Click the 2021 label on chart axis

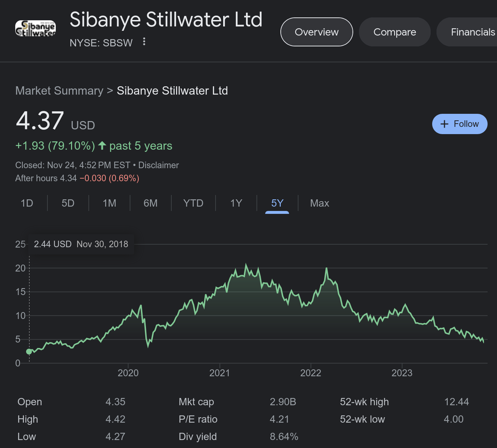pyautogui.click(x=220, y=373)
